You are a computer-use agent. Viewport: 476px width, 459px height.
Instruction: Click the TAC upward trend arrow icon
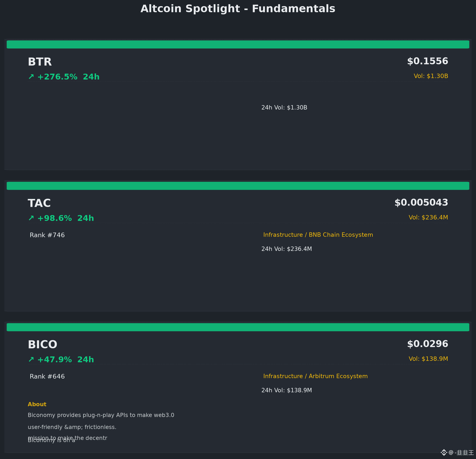(31, 218)
